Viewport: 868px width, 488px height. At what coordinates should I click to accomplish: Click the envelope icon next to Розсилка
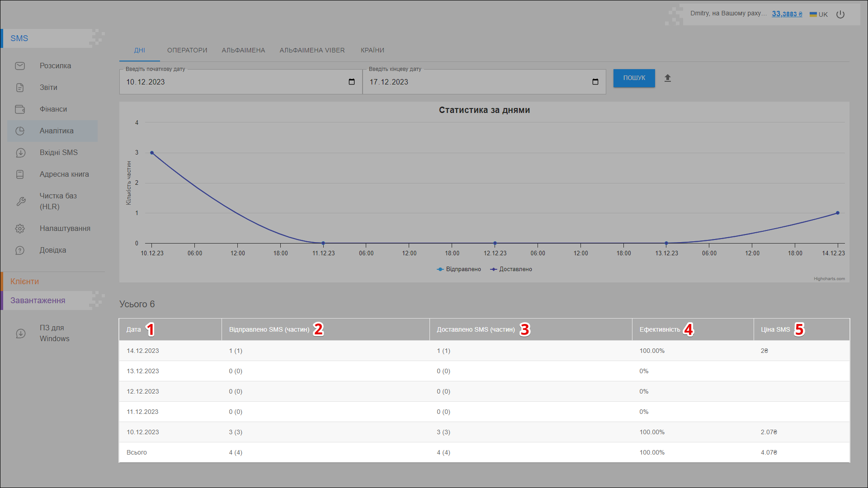pos(20,66)
